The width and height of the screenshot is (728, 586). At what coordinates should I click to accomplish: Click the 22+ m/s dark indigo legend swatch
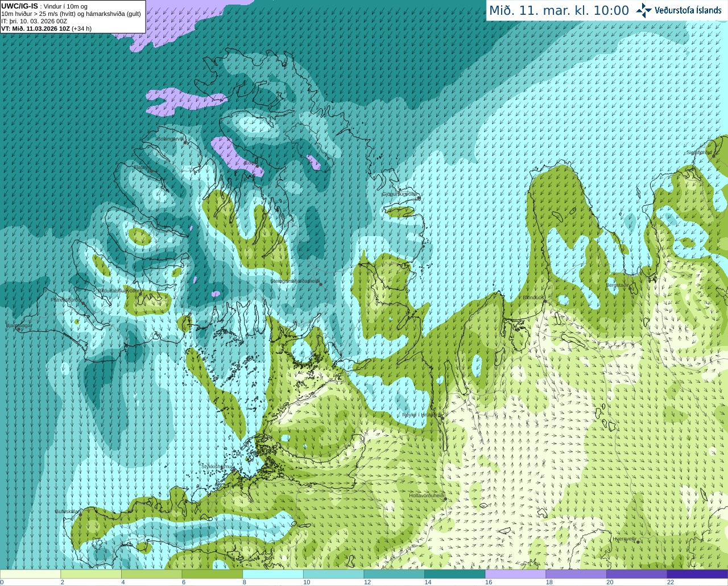697,574
